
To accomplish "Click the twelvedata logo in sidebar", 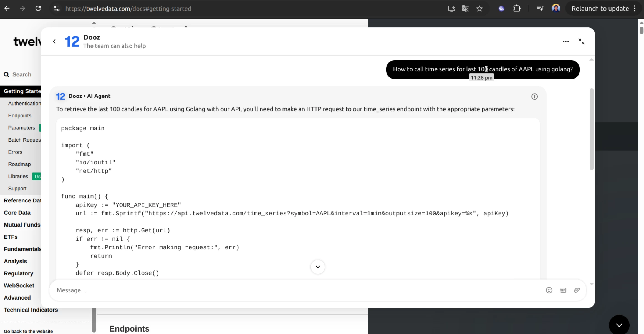I will [27, 42].
